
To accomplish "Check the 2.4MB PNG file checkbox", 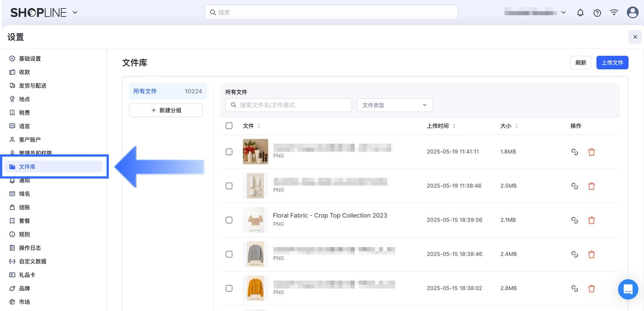I will (229, 254).
